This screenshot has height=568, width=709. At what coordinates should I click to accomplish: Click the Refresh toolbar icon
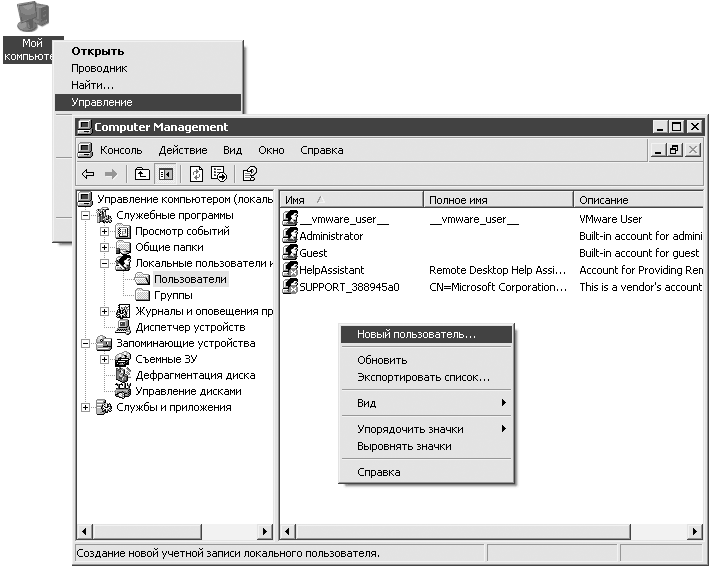pos(196,174)
